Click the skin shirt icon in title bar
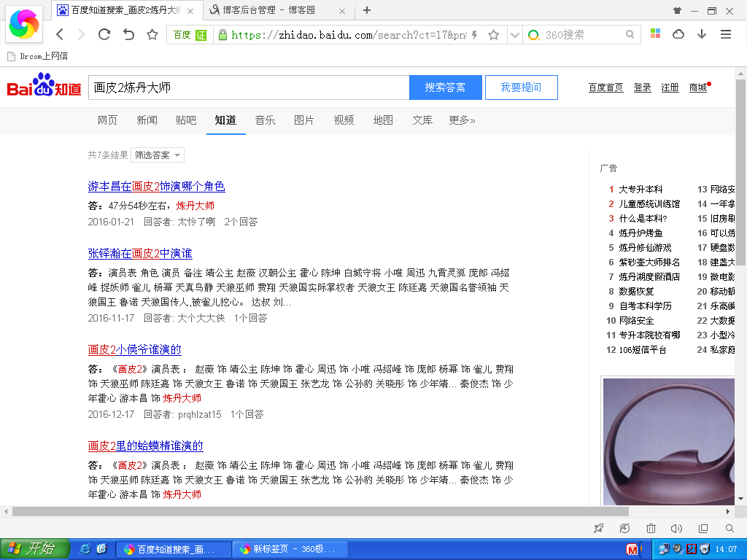Screen dimensions: 747x560 coord(677,10)
